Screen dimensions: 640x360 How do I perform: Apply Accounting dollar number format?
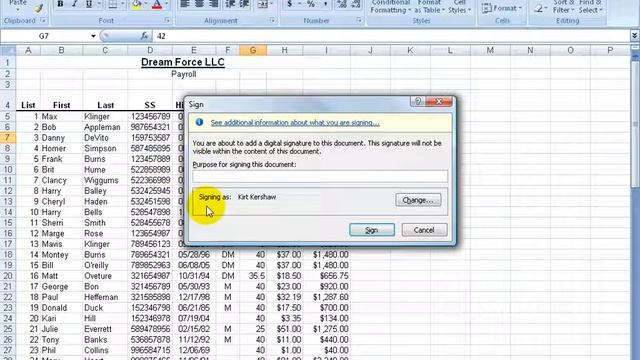[290, 4]
